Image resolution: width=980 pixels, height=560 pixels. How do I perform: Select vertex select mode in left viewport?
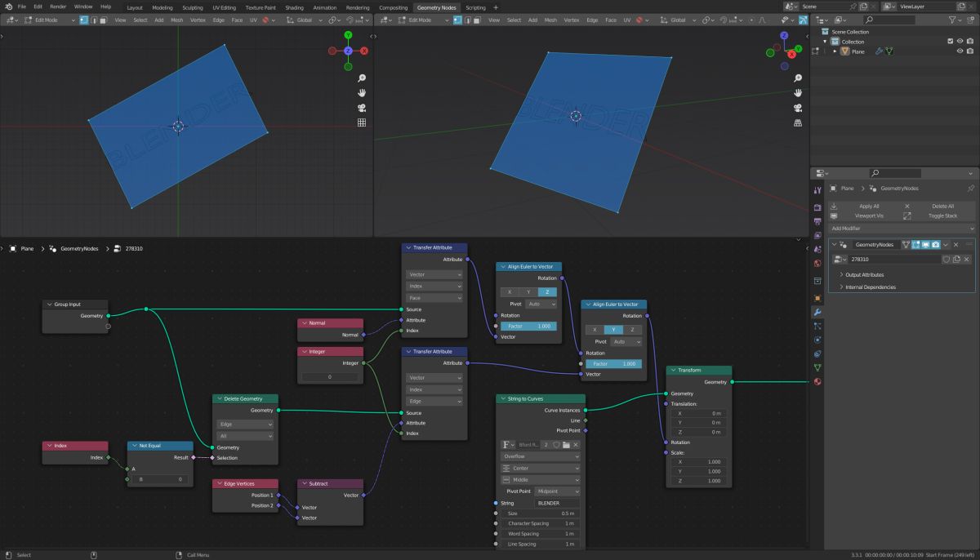(x=84, y=20)
